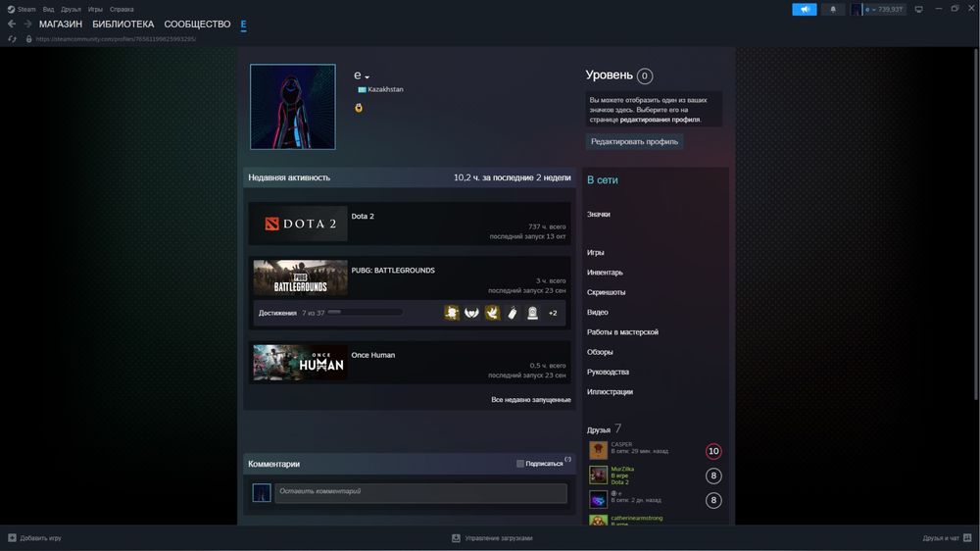Open the profile editing page link
The width and height of the screenshot is (980, 551).
(x=660, y=120)
